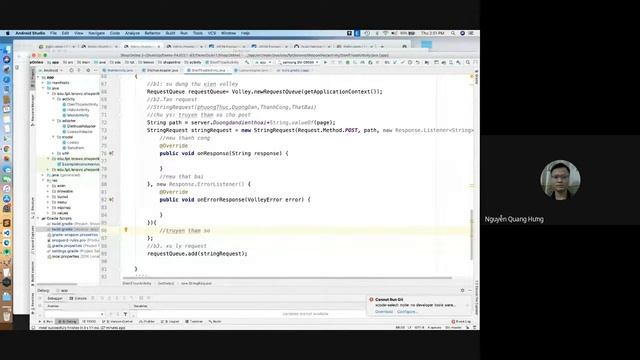The height and width of the screenshot is (360, 640).
Task: Click Download link in Git notification
Action: pyautogui.click(x=384, y=311)
